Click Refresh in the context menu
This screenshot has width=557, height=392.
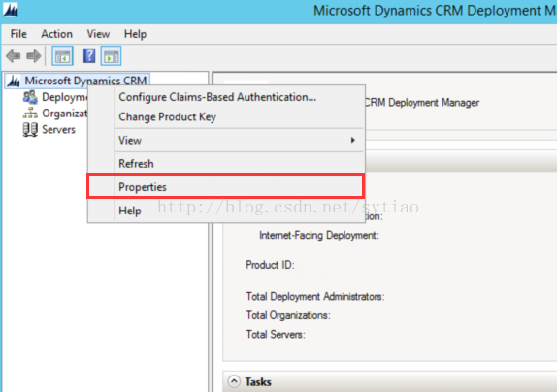(x=226, y=164)
